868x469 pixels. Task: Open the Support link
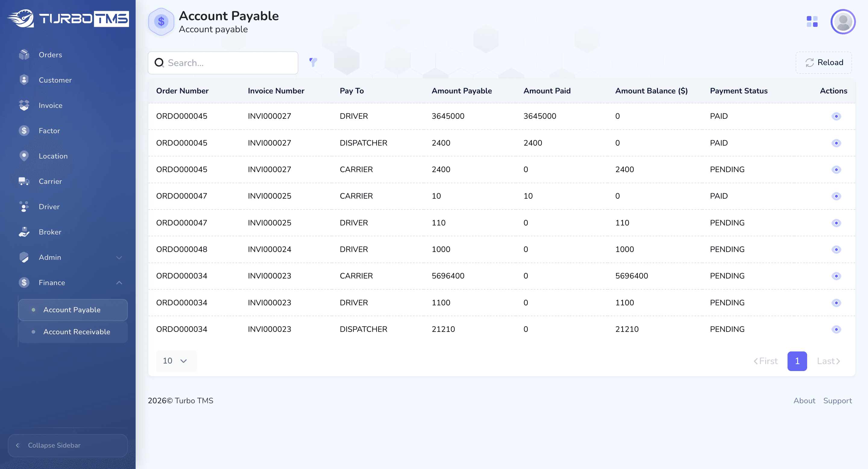837,401
